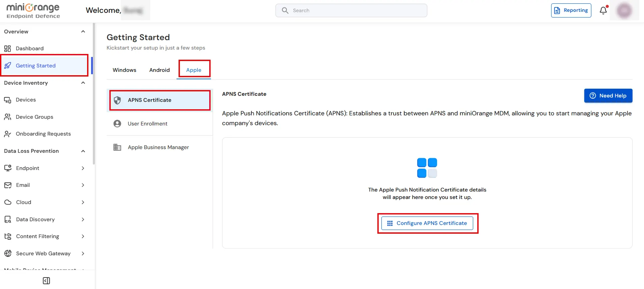Screen dimensions: 644x289
Task: Click the sidebar vertical scrollbar
Action: coord(94,94)
